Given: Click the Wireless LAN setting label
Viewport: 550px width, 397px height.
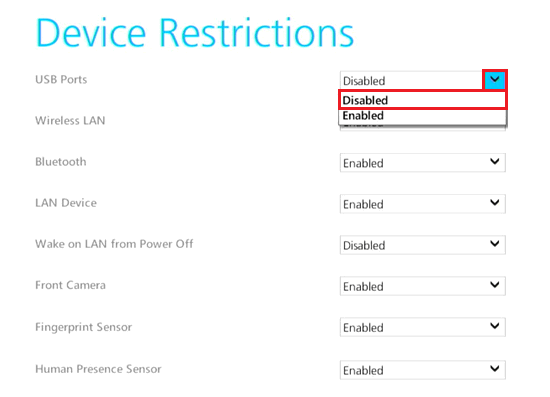Looking at the screenshot, I should (x=70, y=121).
